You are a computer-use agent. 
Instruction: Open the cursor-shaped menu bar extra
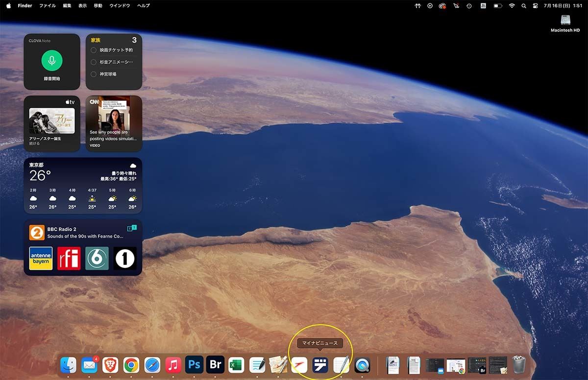[456, 6]
